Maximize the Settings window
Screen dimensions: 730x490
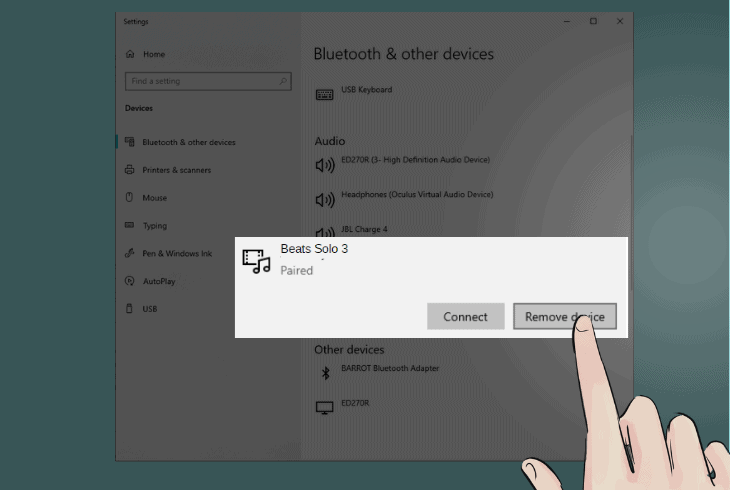tap(593, 21)
